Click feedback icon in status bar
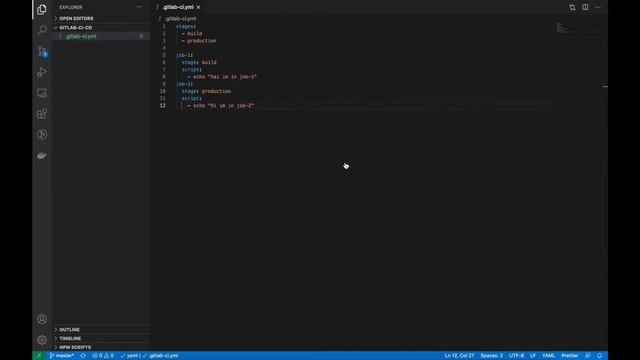The height and width of the screenshot is (360, 640). point(587,356)
